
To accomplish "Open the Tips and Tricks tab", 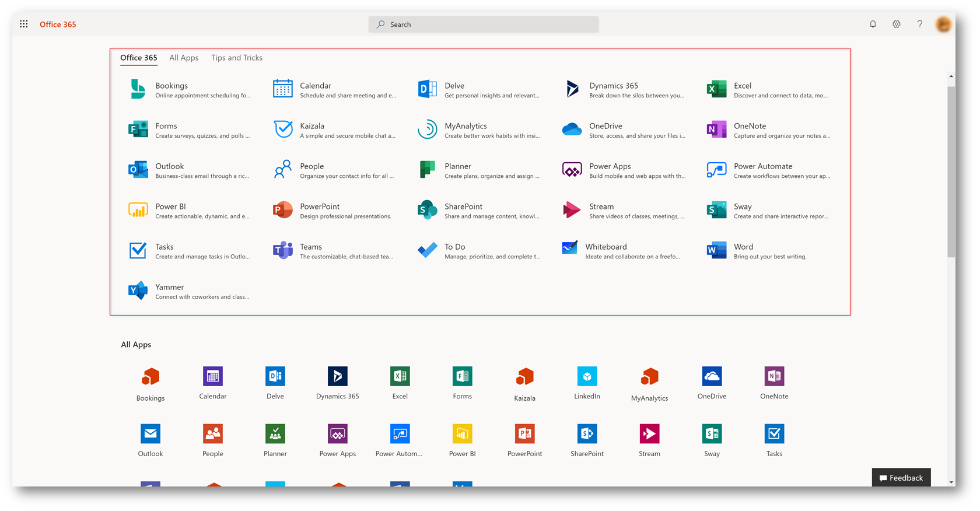I will [x=237, y=58].
